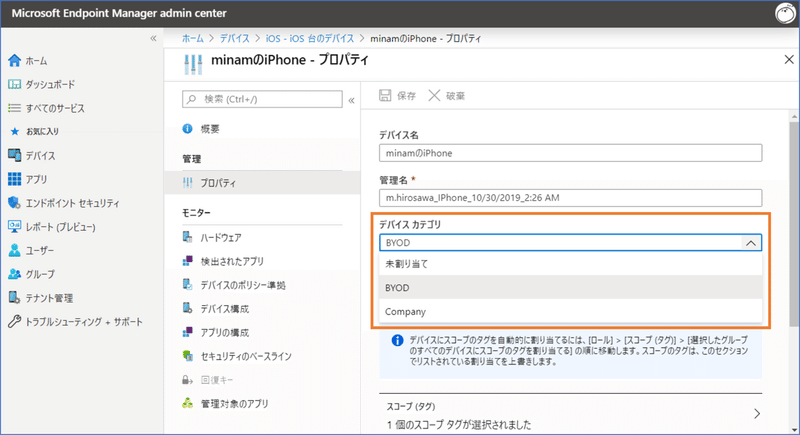The width and height of the screenshot is (800, 435).
Task: Expand the スコープ (タグ) chevron
Action: click(757, 414)
